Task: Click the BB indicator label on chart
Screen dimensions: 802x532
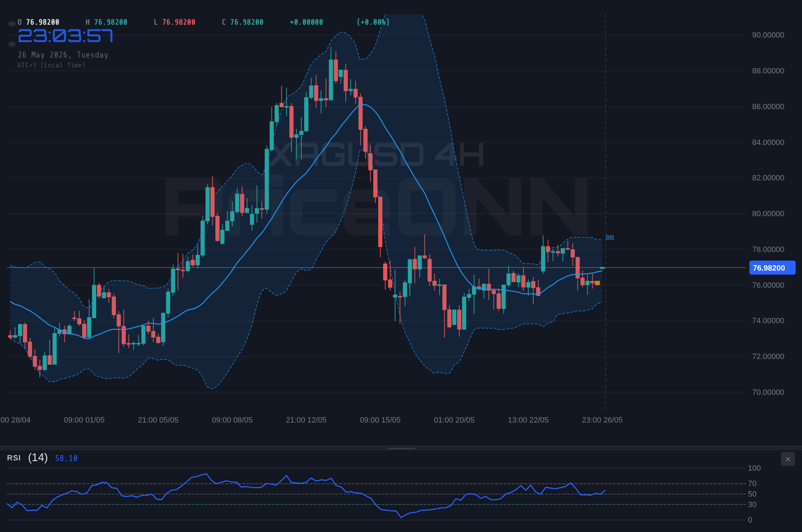Action: [x=610, y=238]
